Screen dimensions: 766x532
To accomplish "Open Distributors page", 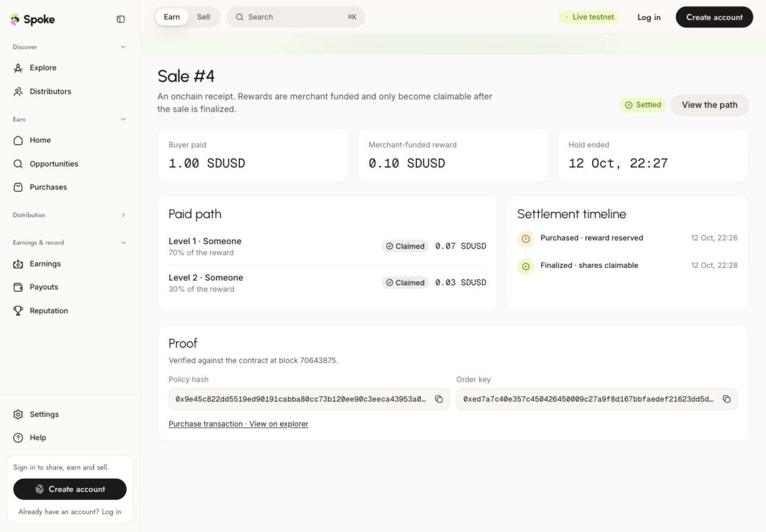I will pos(70,92).
